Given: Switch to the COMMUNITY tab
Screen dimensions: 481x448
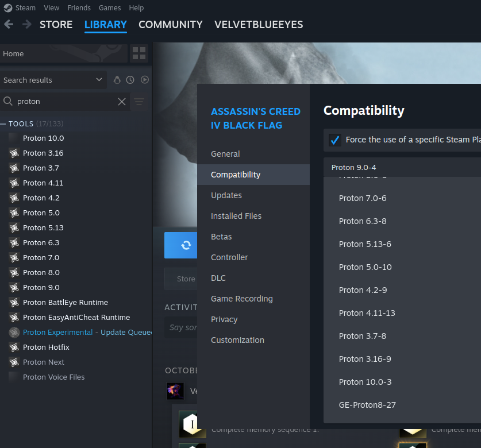Looking at the screenshot, I should (x=170, y=25).
